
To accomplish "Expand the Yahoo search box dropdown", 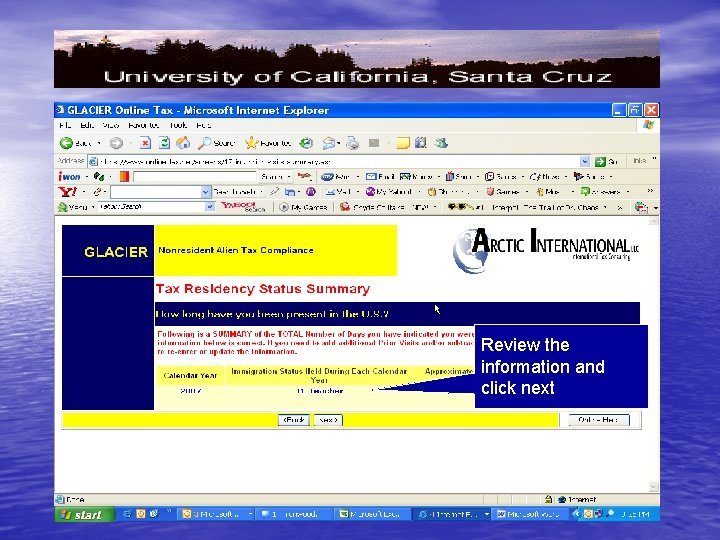I will point(206,192).
